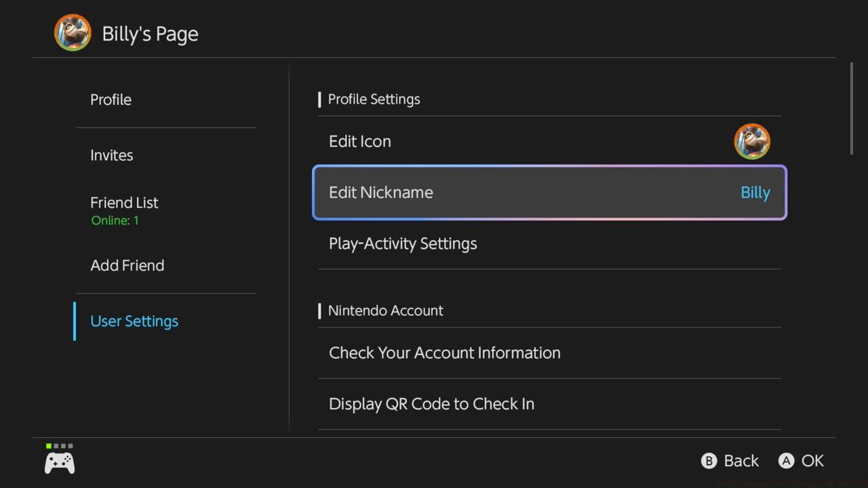Open Edit Icon settings

coord(360,141)
